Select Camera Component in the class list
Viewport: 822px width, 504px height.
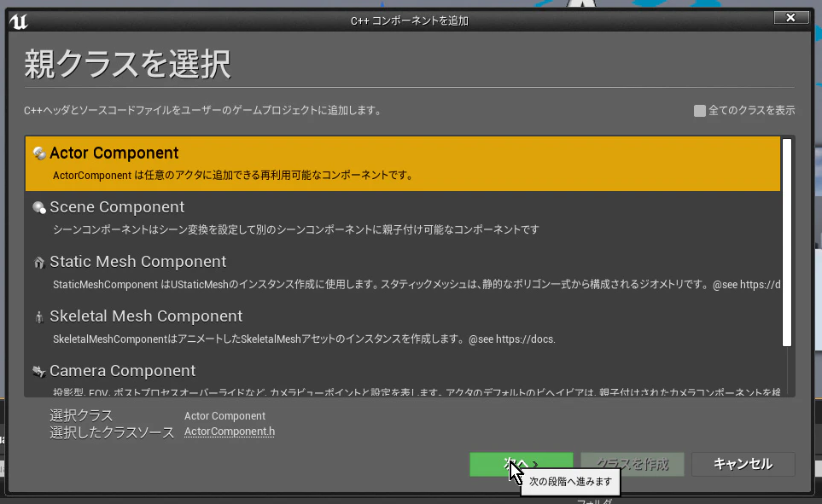point(403,376)
